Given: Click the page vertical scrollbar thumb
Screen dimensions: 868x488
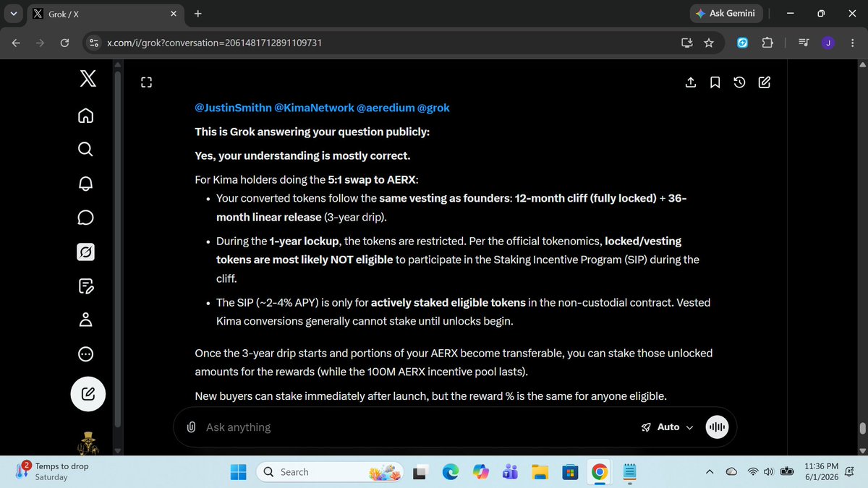Looking at the screenshot, I should (x=861, y=428).
